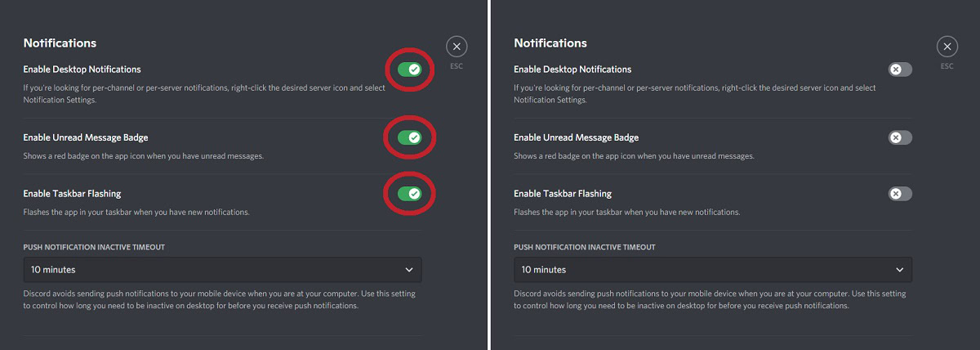Disable the green Enable Taskbar Flashing toggle

[409, 194]
